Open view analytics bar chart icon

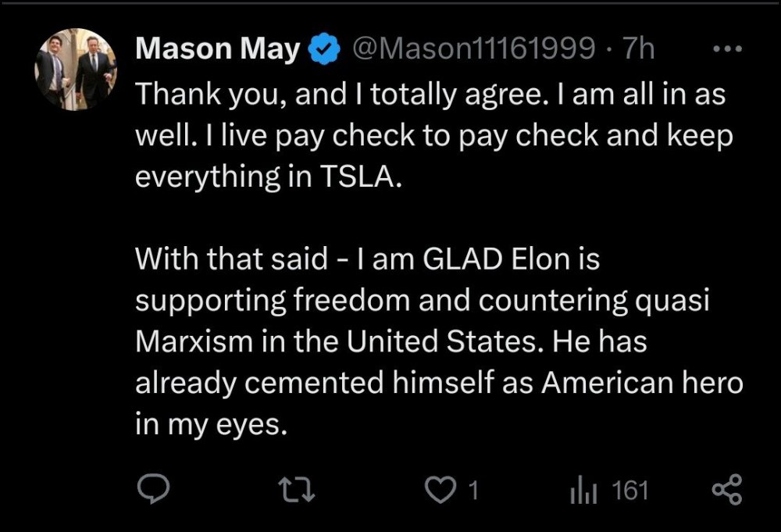click(584, 491)
